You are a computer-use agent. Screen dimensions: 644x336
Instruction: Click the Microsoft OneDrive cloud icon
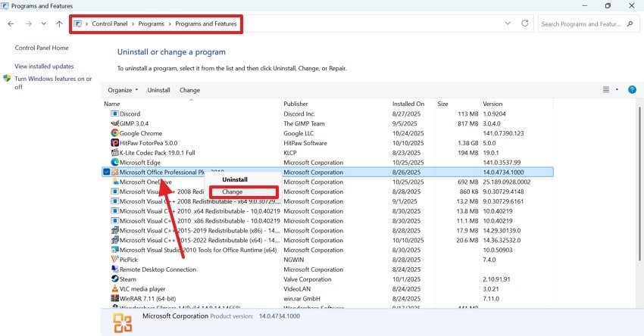click(x=115, y=182)
